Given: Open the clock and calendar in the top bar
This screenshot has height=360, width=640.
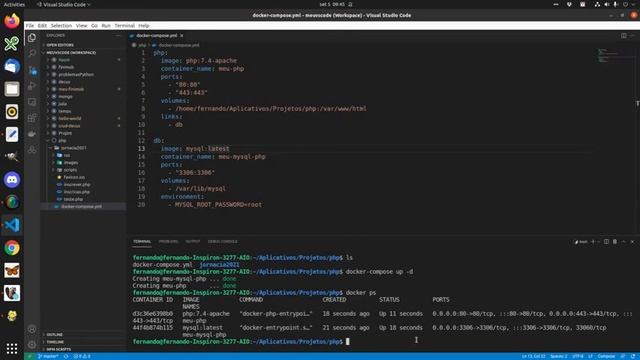Looking at the screenshot, I should click(332, 4).
